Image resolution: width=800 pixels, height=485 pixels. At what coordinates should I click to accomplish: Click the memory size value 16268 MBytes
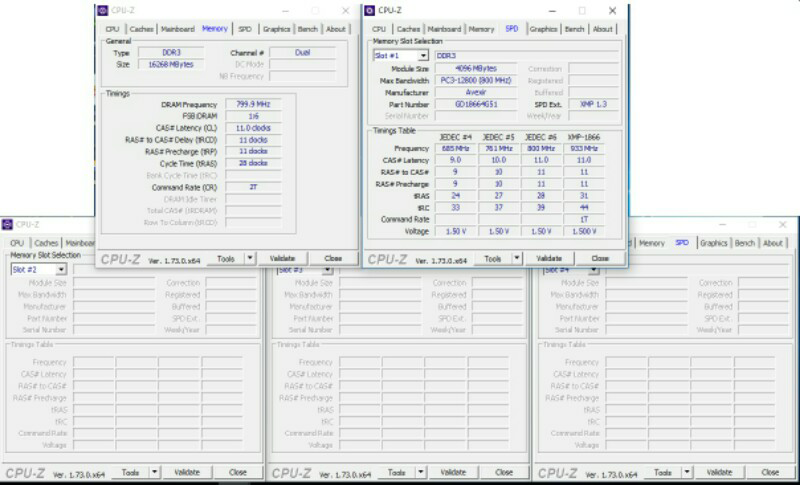(x=171, y=65)
